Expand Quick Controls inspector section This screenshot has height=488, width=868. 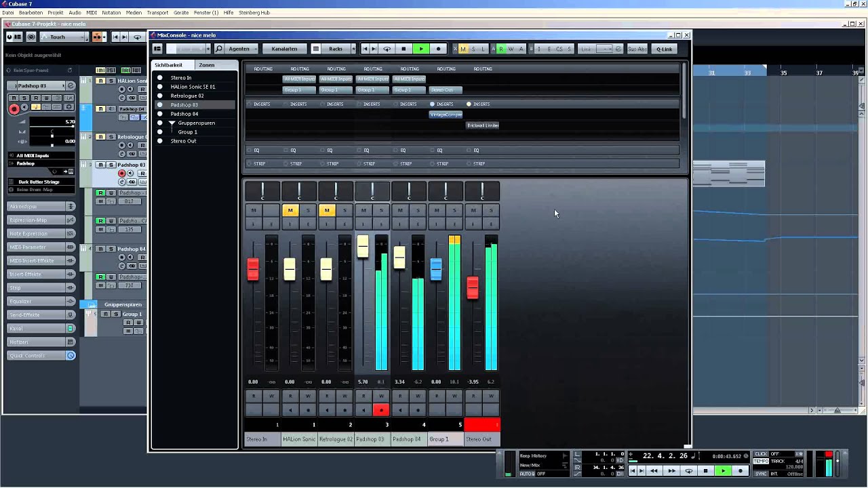(x=41, y=355)
